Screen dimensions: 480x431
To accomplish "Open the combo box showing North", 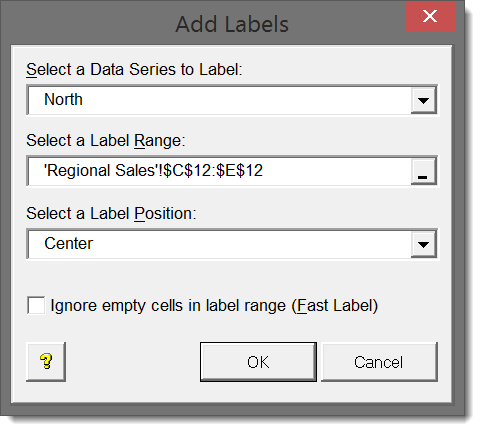I will tap(232, 100).
